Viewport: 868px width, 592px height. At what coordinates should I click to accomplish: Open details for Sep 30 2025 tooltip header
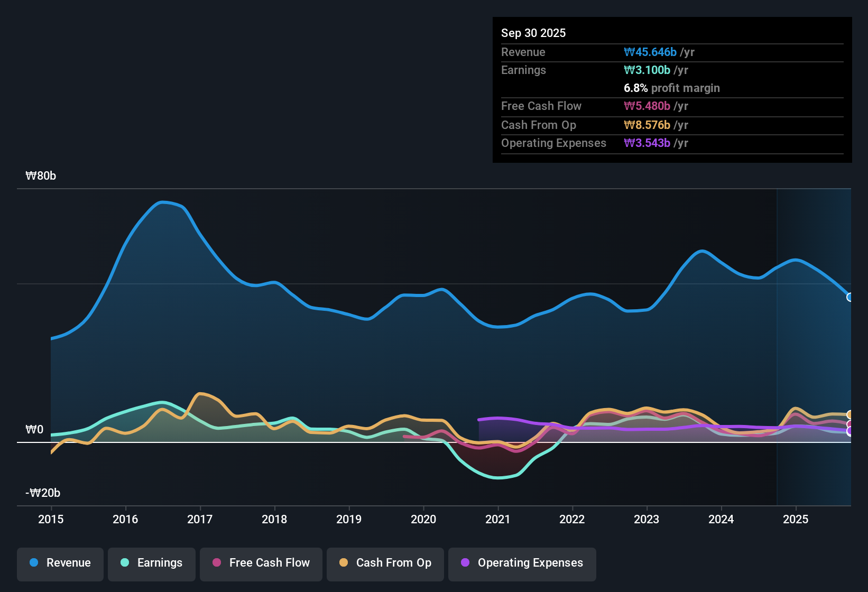point(533,33)
